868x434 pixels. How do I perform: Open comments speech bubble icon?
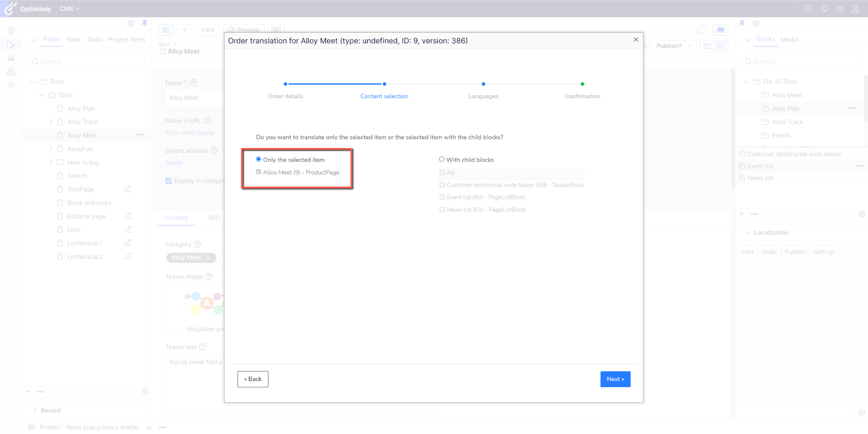(x=702, y=30)
